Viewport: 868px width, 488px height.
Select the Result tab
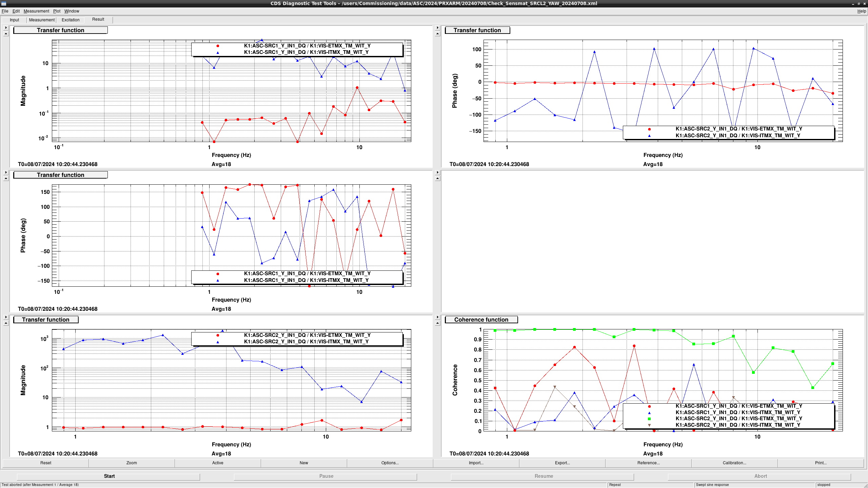[x=98, y=20]
